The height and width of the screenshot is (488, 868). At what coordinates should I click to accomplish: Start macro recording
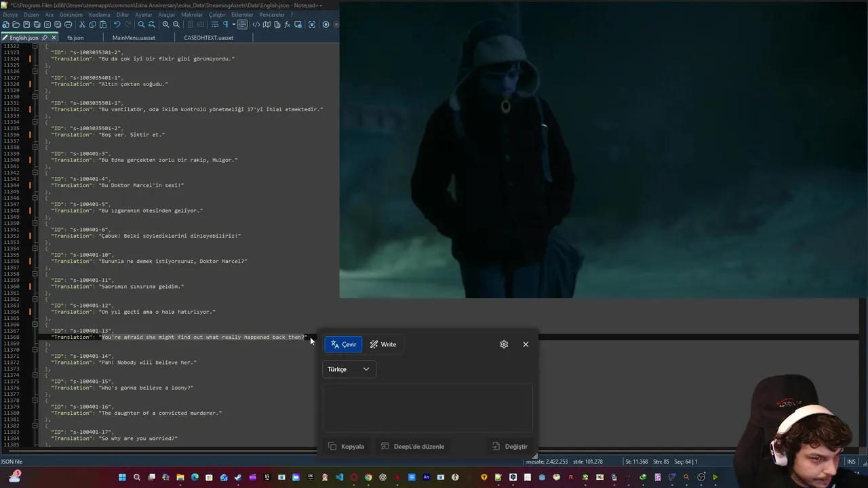[x=326, y=24]
